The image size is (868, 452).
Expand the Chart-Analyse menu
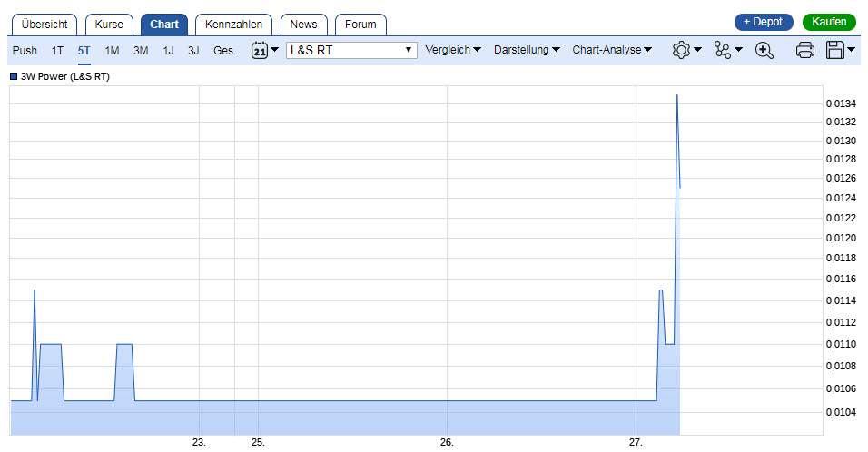point(612,51)
